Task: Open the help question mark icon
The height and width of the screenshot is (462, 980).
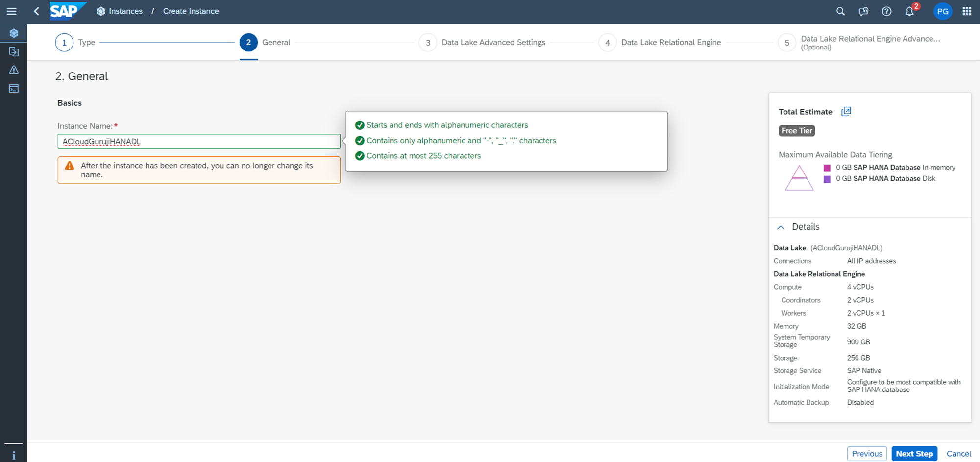Action: [886, 11]
